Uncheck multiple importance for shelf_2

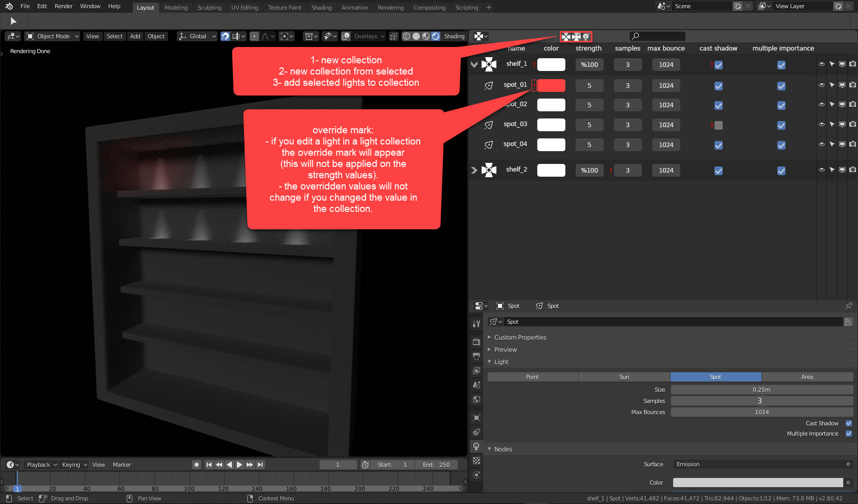coord(781,171)
